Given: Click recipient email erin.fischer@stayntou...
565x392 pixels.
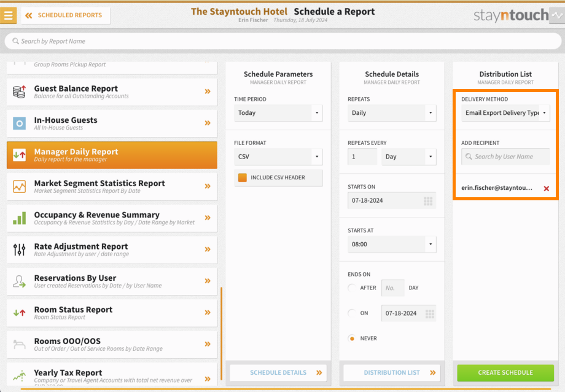Looking at the screenshot, I should point(497,187).
